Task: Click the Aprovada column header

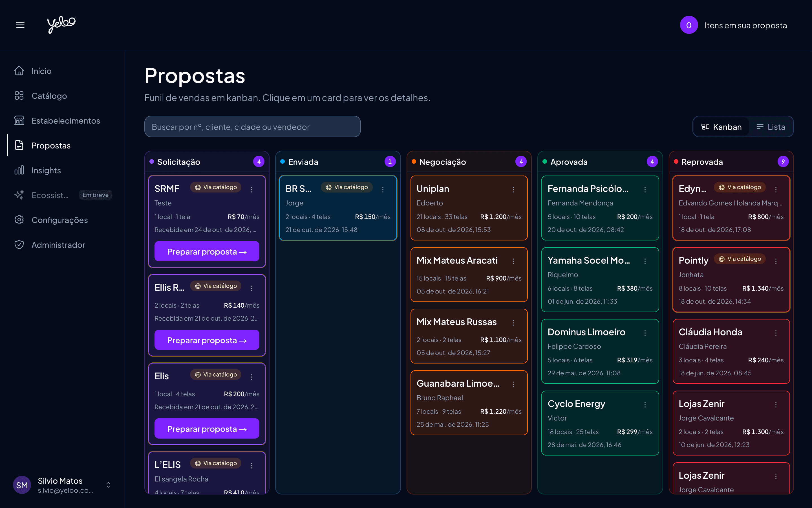Action: click(x=600, y=162)
